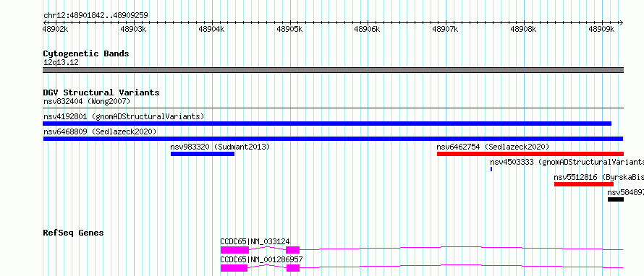Click the tiny blue nsv4503333 marker

click(491, 169)
